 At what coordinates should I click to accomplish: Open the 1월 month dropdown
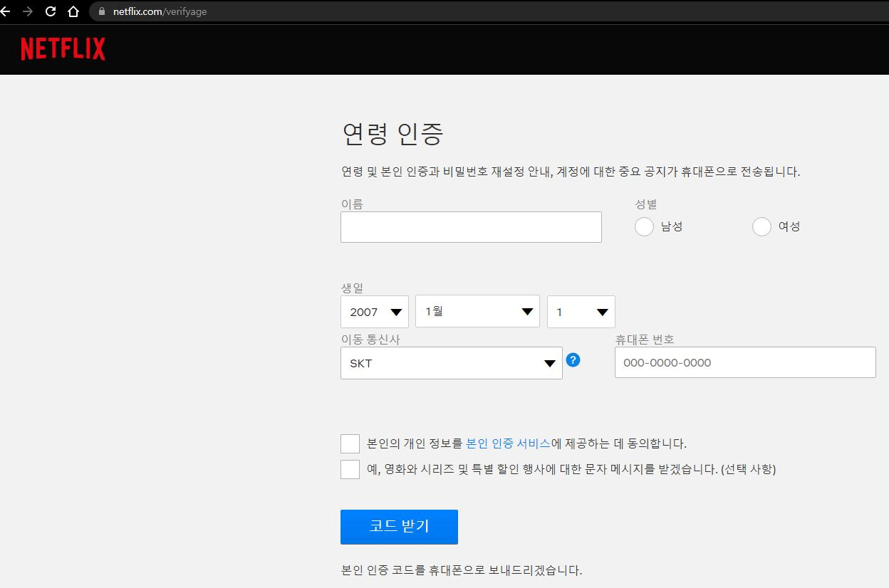coord(477,311)
